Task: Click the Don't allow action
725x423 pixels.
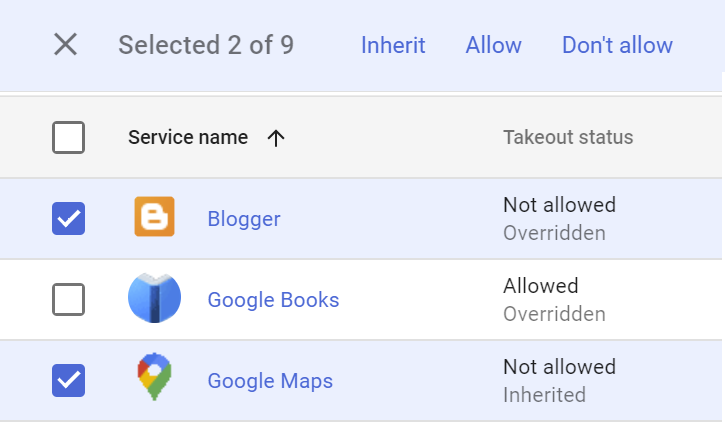Action: pos(617,45)
